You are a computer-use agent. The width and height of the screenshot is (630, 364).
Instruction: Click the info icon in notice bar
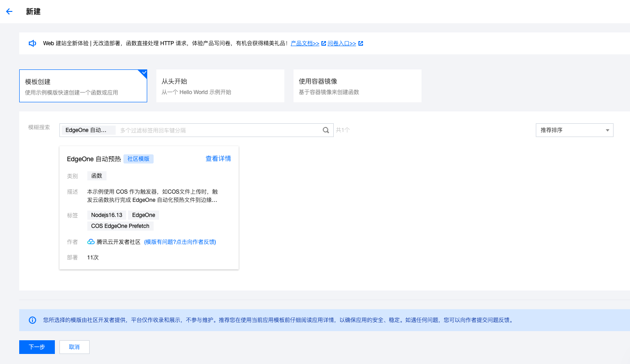pyautogui.click(x=32, y=320)
